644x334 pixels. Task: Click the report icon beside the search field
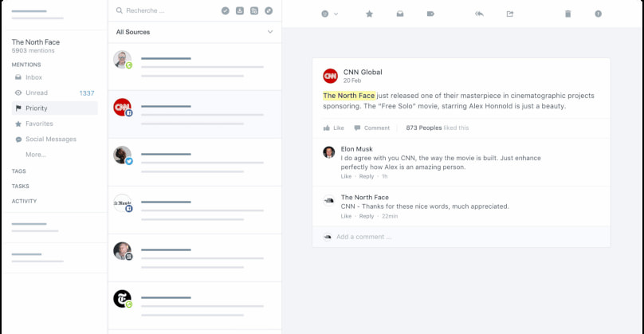coord(254,10)
